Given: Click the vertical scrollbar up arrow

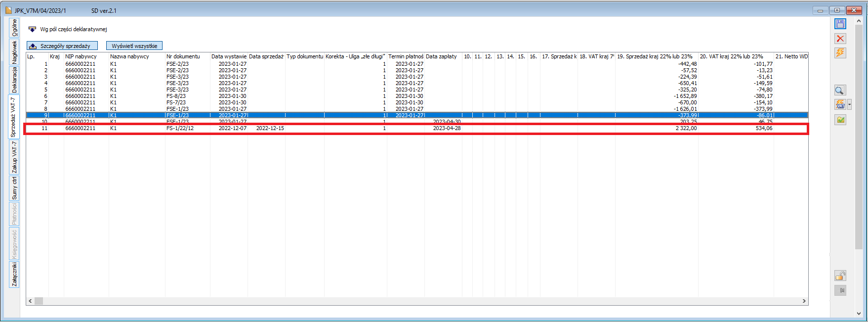Looking at the screenshot, I should coord(859,21).
